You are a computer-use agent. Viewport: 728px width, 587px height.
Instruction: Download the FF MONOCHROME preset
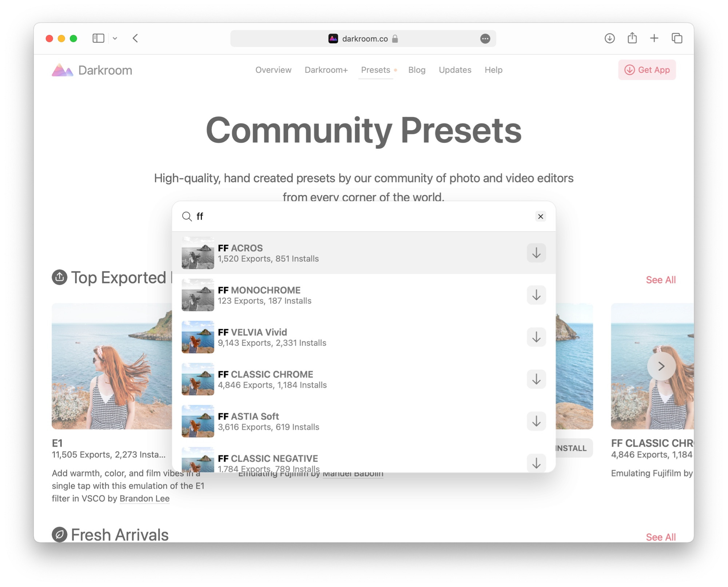point(536,295)
